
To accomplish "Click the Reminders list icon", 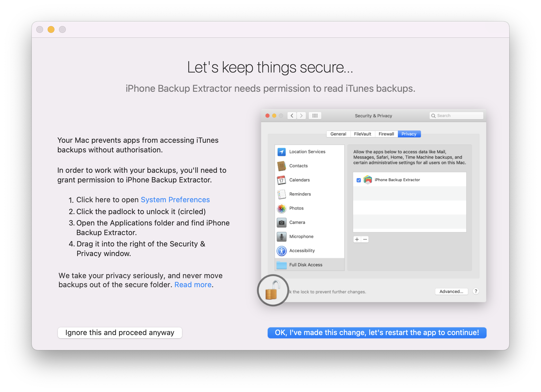I will 281,194.
